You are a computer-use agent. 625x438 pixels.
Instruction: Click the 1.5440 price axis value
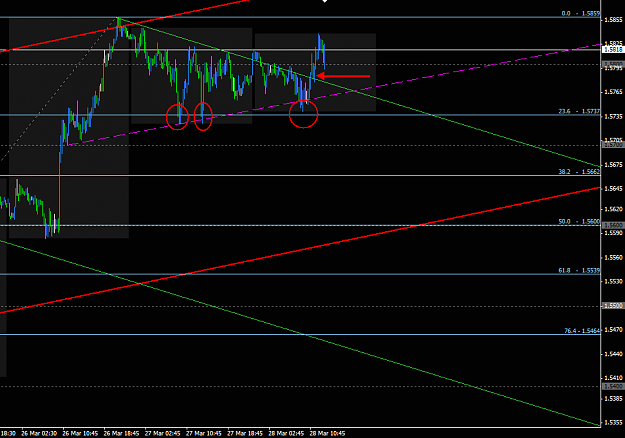pos(613,354)
